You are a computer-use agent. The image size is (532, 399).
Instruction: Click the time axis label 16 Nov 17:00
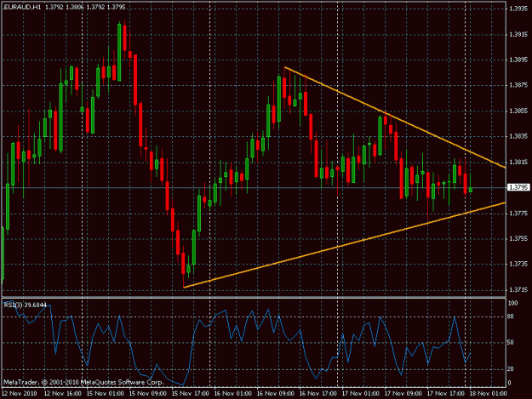(x=317, y=394)
